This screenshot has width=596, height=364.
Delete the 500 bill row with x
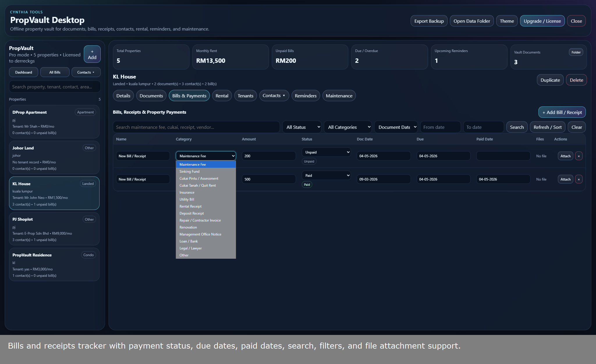tap(579, 179)
